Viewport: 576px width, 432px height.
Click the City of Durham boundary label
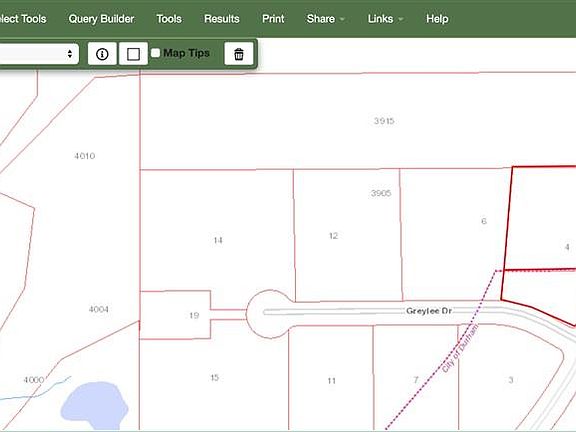[460, 348]
